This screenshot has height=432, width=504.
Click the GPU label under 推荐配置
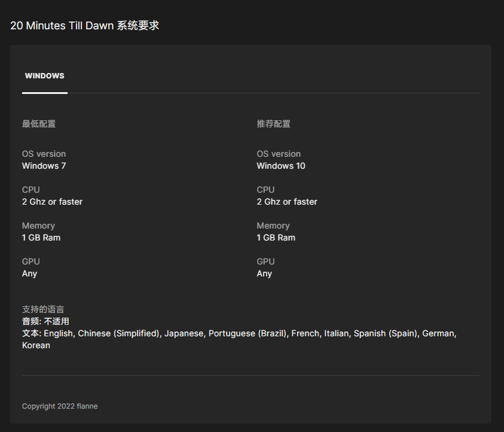coord(265,261)
